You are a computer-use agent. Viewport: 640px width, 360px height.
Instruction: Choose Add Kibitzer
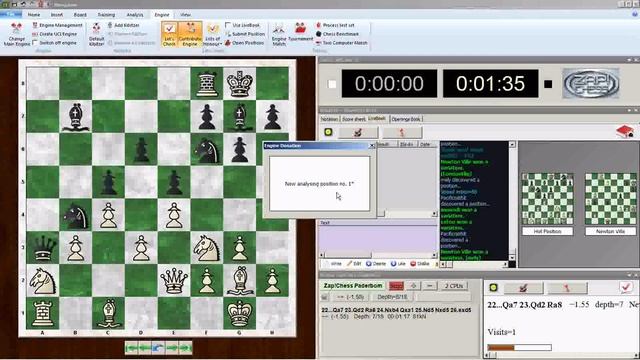click(124, 25)
